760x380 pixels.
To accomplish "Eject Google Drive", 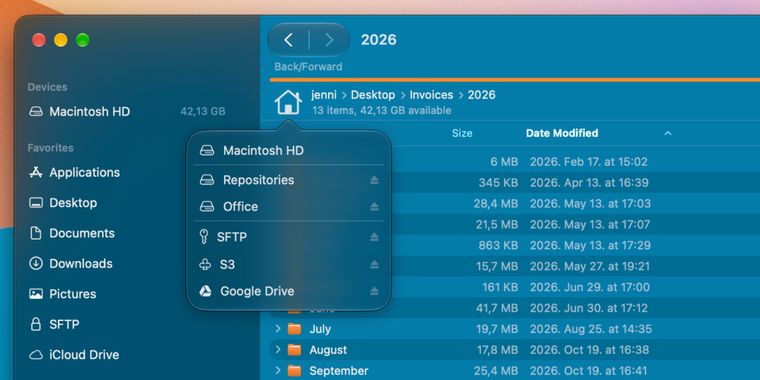I will click(374, 291).
